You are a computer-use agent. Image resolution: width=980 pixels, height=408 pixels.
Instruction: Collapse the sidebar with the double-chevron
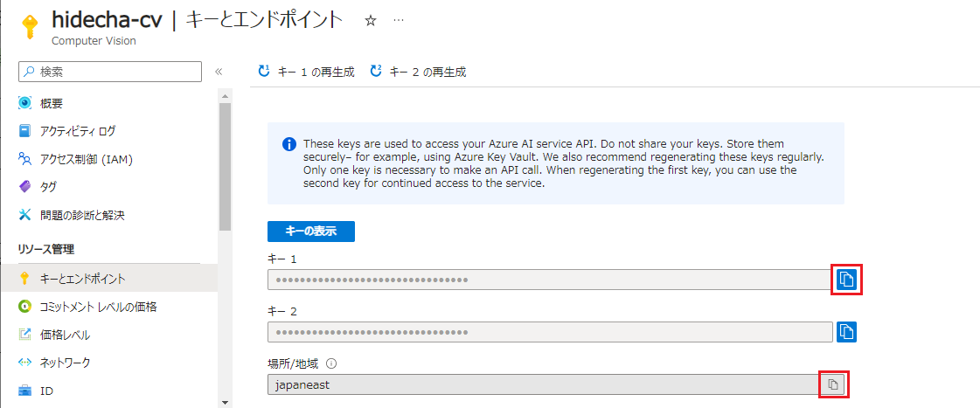[x=219, y=72]
